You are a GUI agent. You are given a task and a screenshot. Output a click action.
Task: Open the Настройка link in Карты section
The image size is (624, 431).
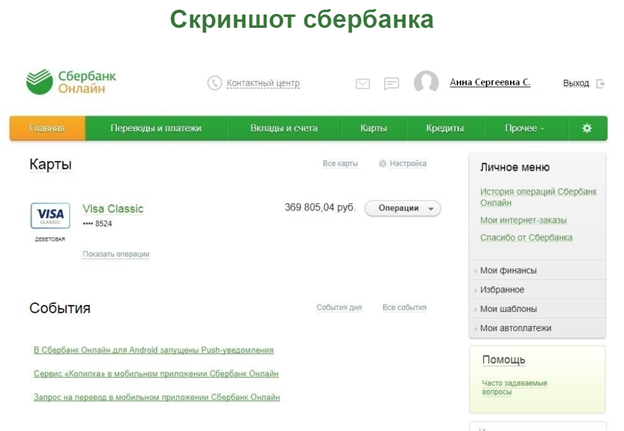(x=408, y=164)
